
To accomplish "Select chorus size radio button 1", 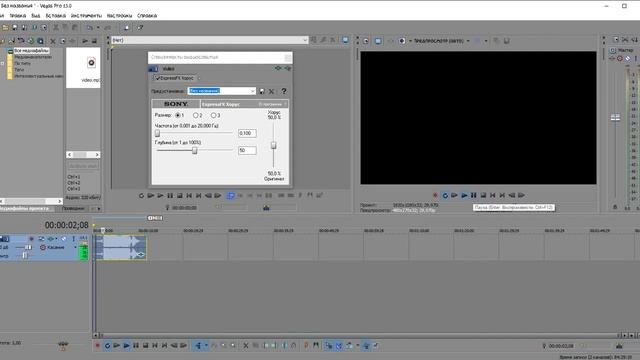I will 178,116.
